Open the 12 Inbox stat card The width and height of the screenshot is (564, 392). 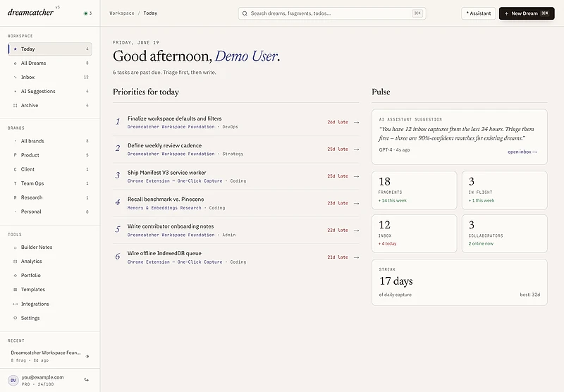tap(415, 234)
